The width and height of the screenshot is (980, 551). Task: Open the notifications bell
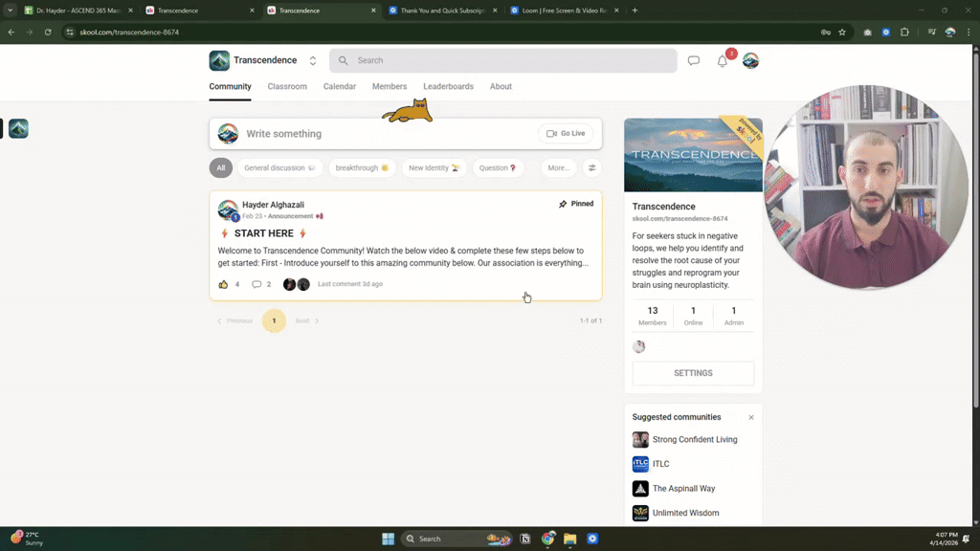[x=723, y=61]
